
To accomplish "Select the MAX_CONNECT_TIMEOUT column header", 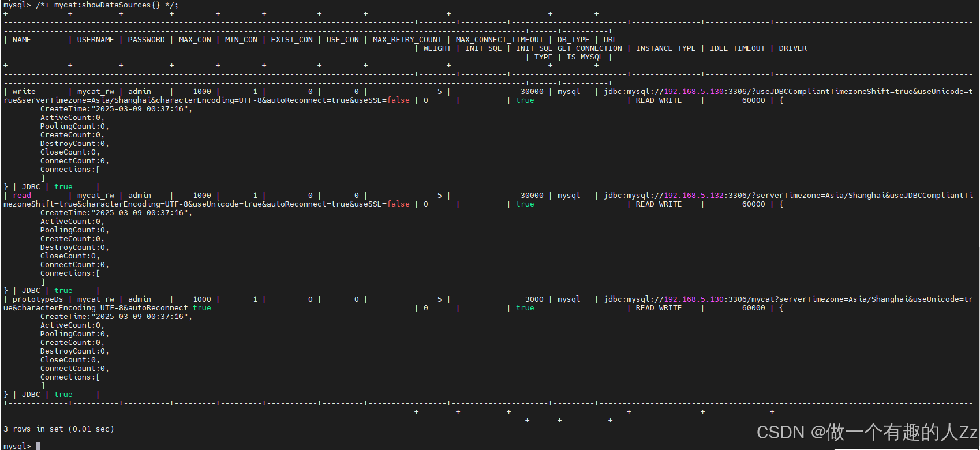I will 499,40.
